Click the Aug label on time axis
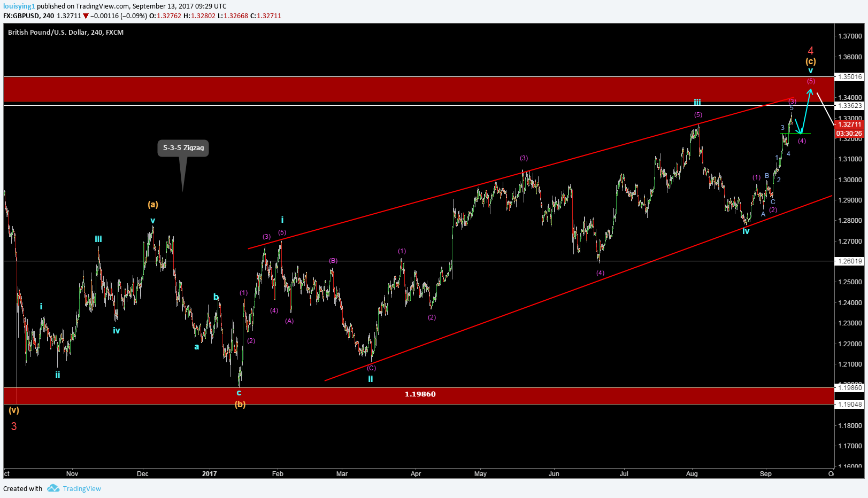 coord(692,474)
